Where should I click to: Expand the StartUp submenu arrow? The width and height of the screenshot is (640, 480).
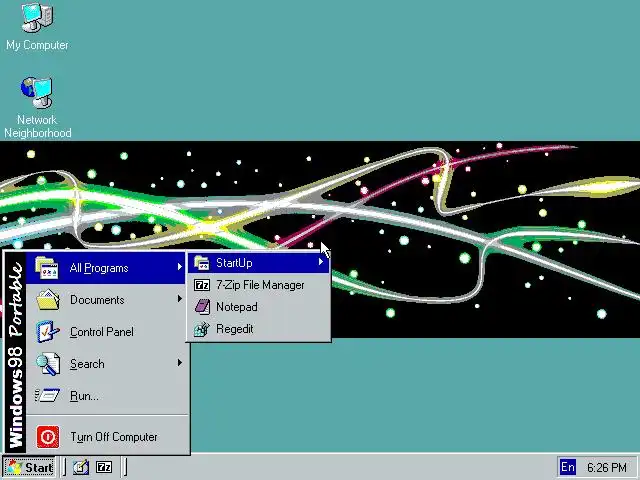pyautogui.click(x=321, y=262)
